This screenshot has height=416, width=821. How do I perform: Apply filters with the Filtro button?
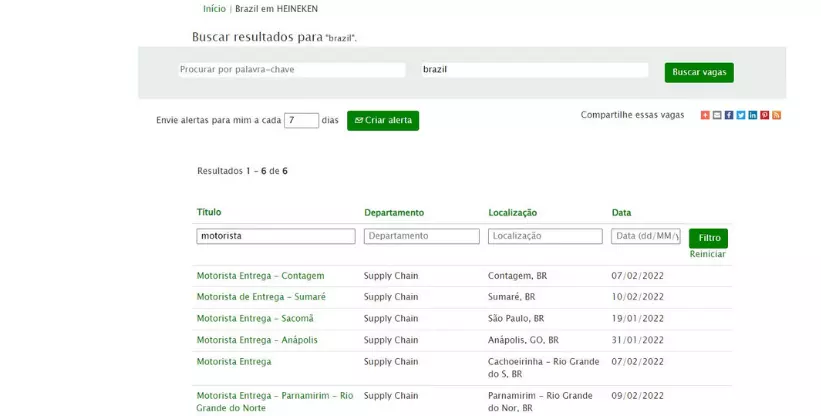(708, 238)
